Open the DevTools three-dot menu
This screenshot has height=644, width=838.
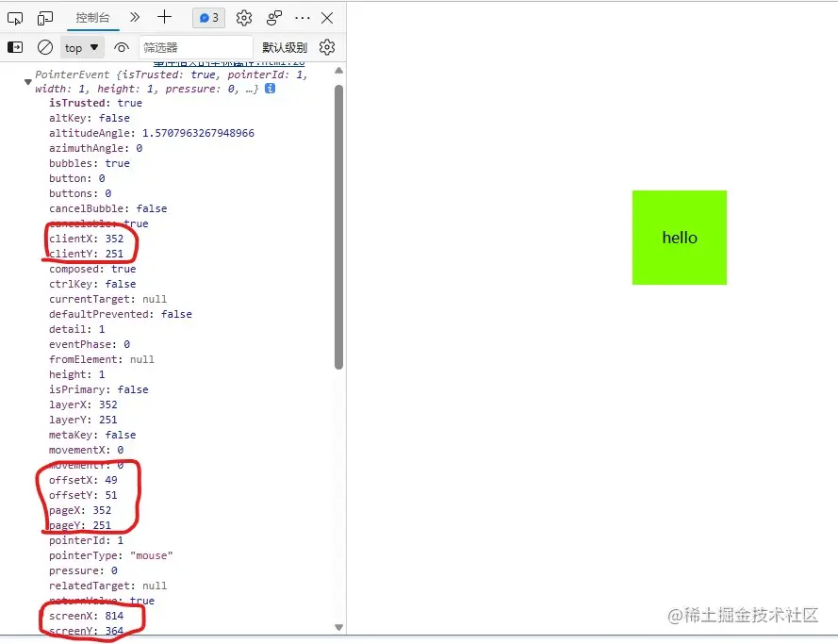tap(303, 18)
